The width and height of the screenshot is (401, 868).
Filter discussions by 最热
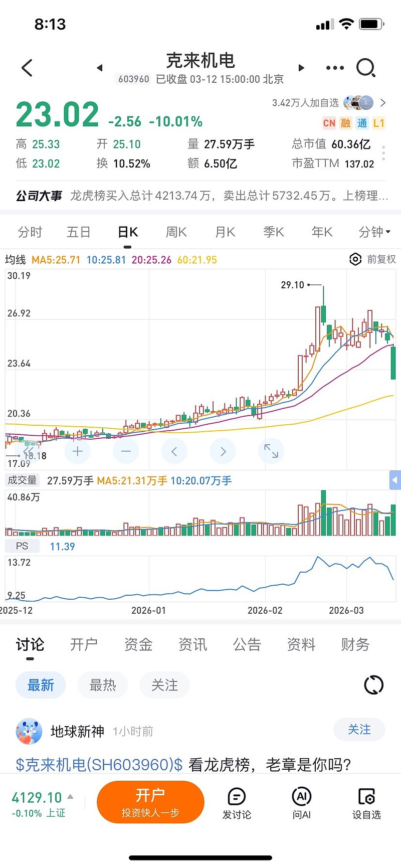(103, 685)
